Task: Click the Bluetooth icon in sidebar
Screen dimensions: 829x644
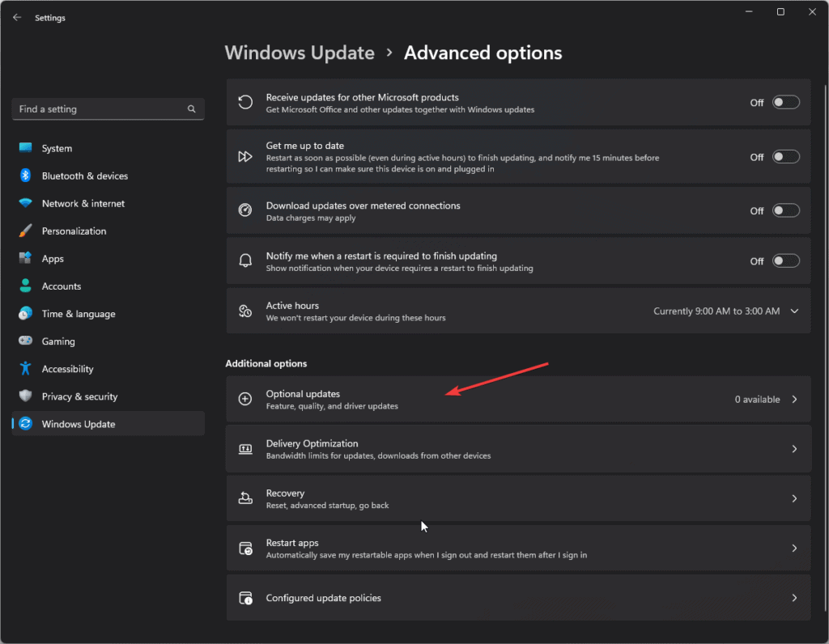Action: [25, 176]
